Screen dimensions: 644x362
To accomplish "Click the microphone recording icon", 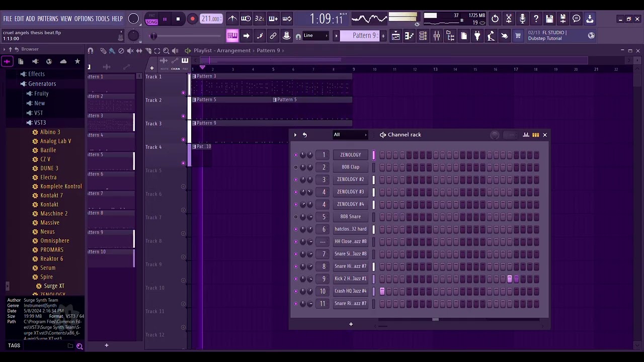I will click(522, 19).
